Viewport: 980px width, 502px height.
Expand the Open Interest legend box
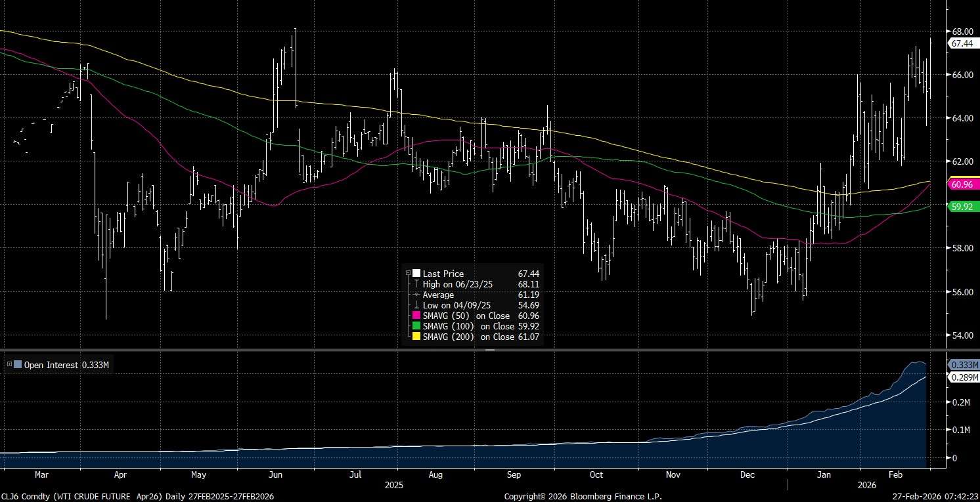(x=9, y=365)
